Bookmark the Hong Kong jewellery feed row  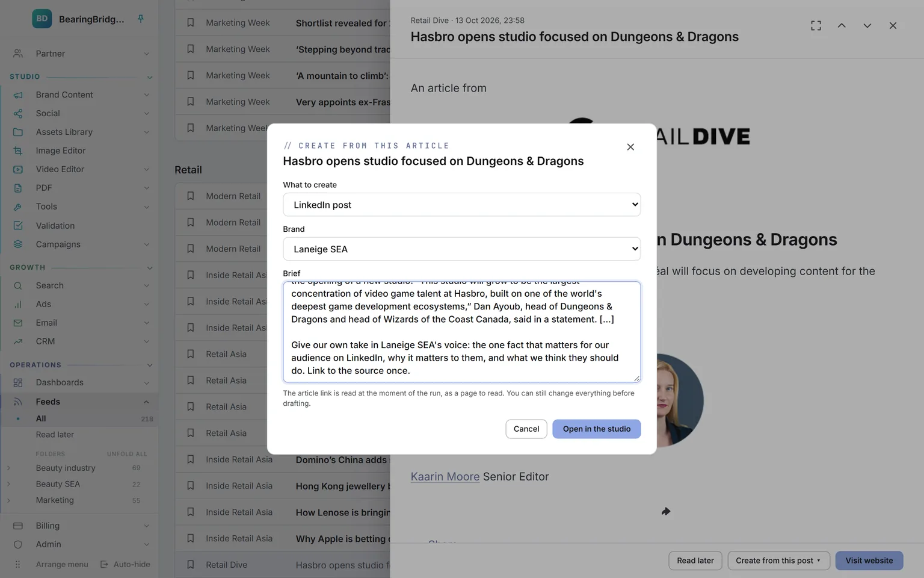190,486
